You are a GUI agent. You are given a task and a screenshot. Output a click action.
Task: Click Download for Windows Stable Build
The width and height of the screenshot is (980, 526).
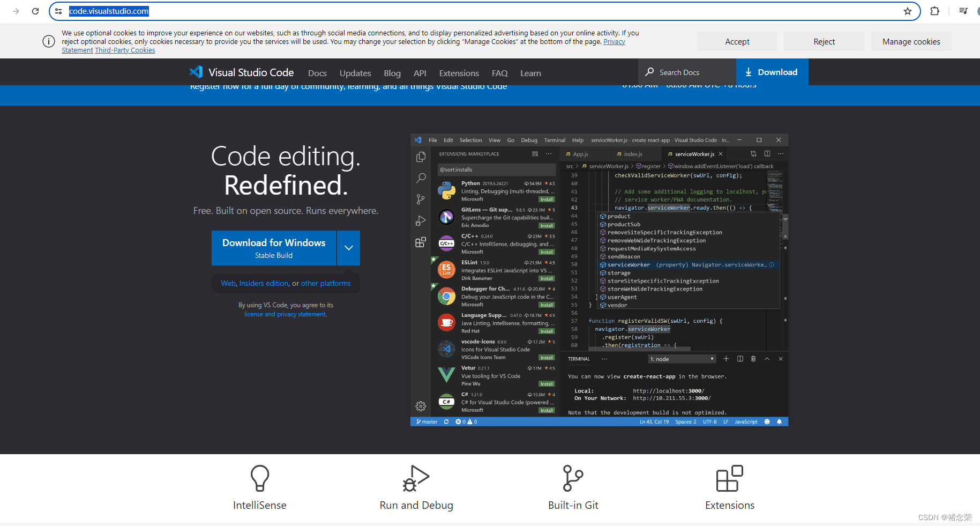click(x=274, y=248)
